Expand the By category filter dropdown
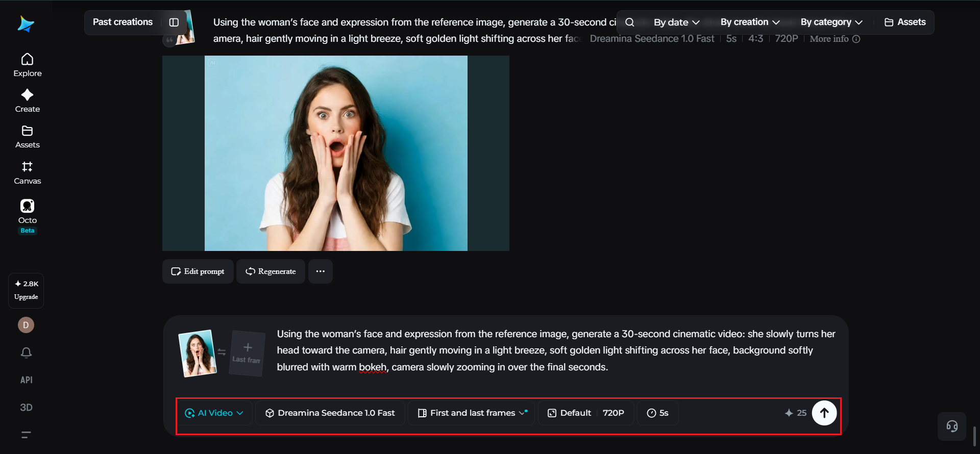The width and height of the screenshot is (980, 454). coord(831,22)
